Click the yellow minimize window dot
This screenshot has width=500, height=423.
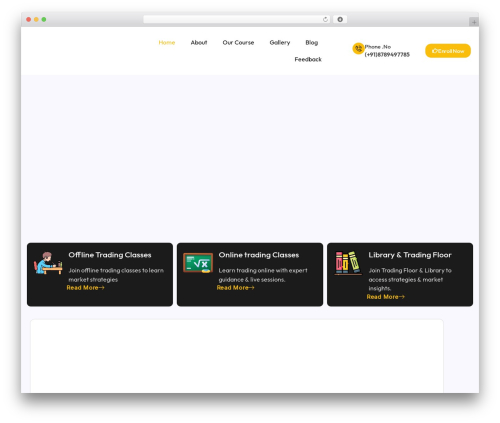(x=36, y=20)
